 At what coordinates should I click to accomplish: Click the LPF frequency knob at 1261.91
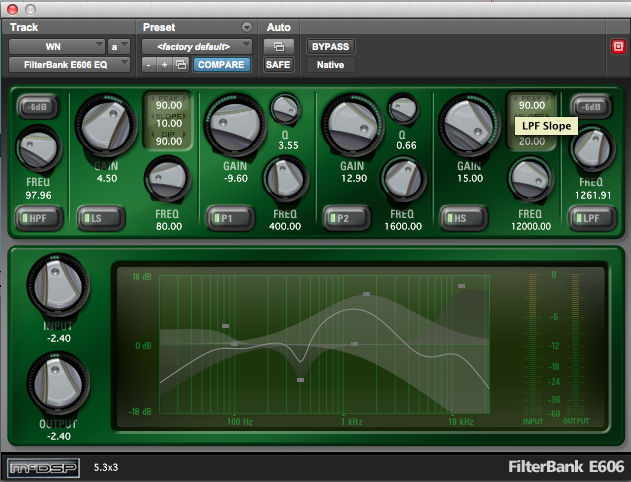[592, 148]
